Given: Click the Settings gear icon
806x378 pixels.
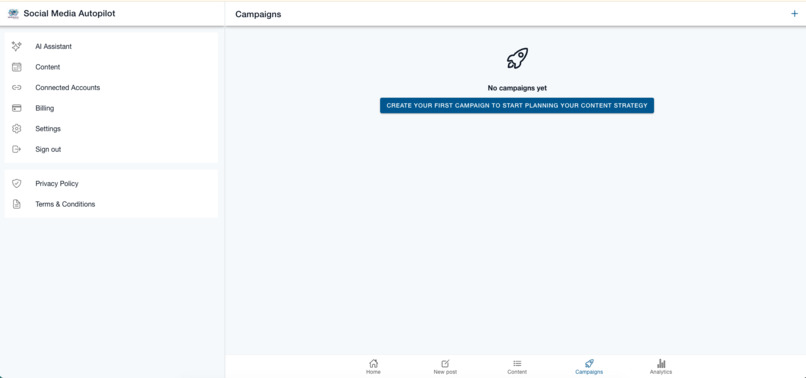Looking at the screenshot, I should pyautogui.click(x=16, y=129).
